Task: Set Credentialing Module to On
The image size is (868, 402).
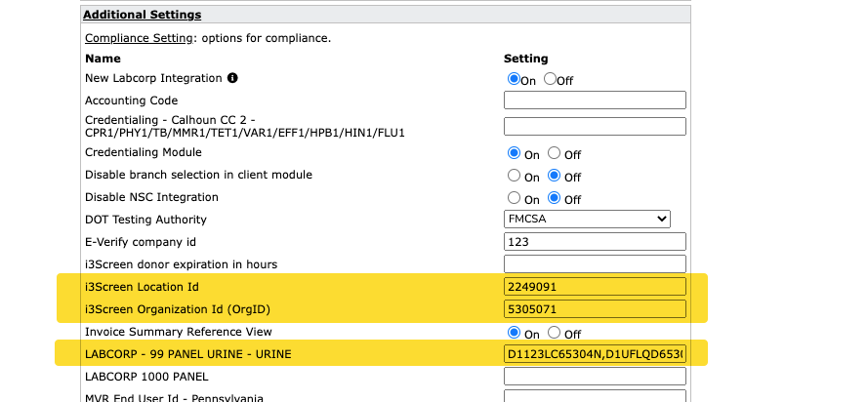Action: 514,152
